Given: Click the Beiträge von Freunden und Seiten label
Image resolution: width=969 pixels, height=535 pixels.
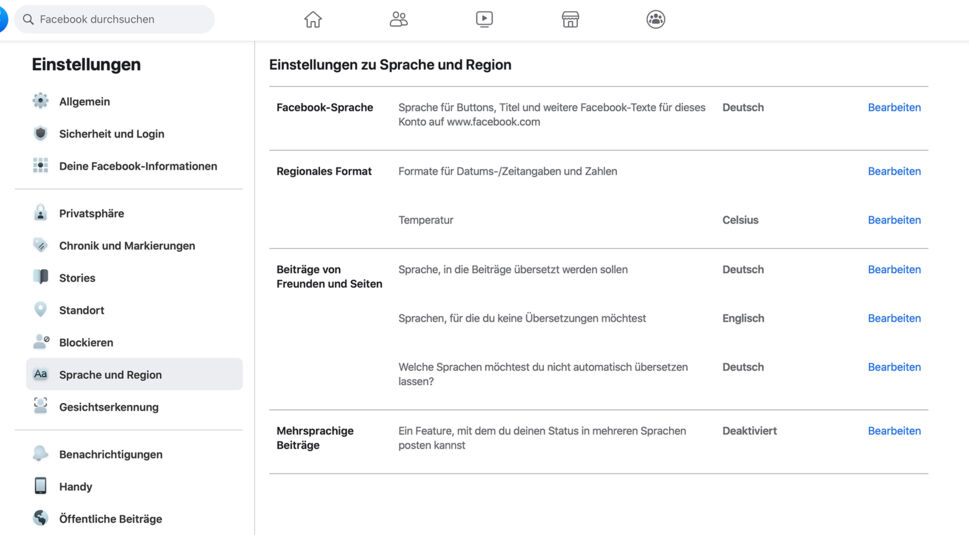Looking at the screenshot, I should [329, 276].
